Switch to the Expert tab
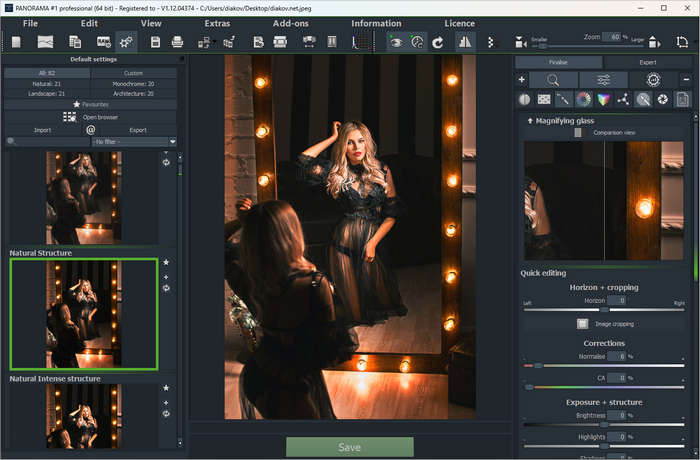Screen dimensions: 700x460 (647, 62)
